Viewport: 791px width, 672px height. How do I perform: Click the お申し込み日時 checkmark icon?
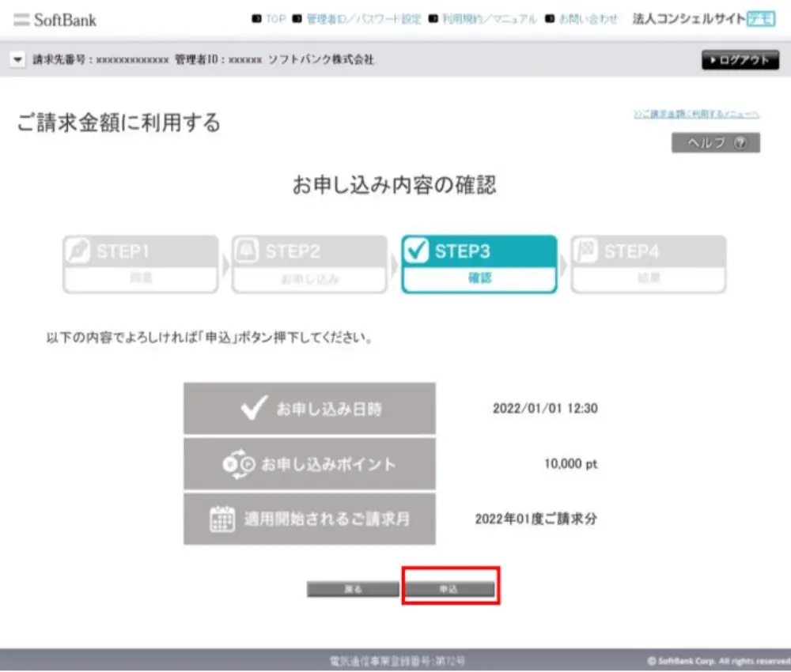254,407
